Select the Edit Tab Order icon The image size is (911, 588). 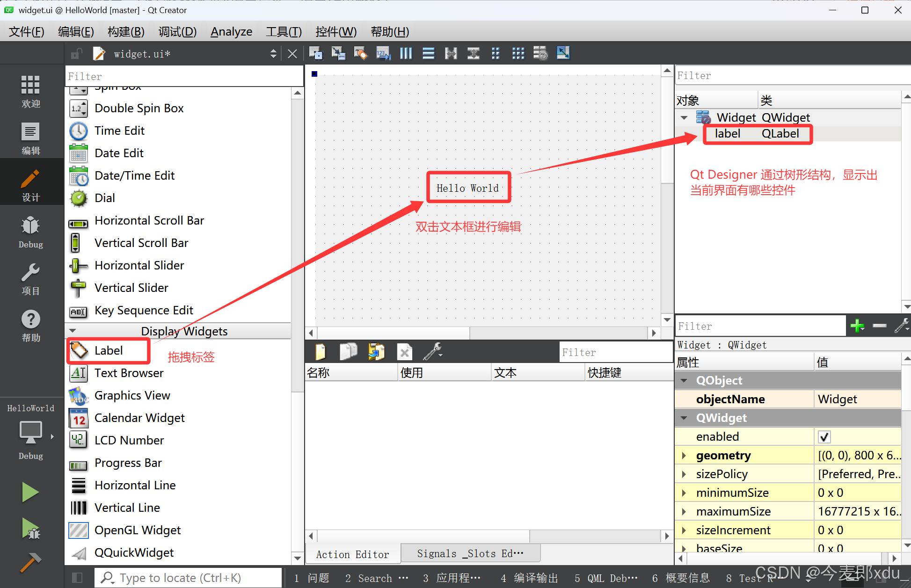pyautogui.click(x=383, y=53)
